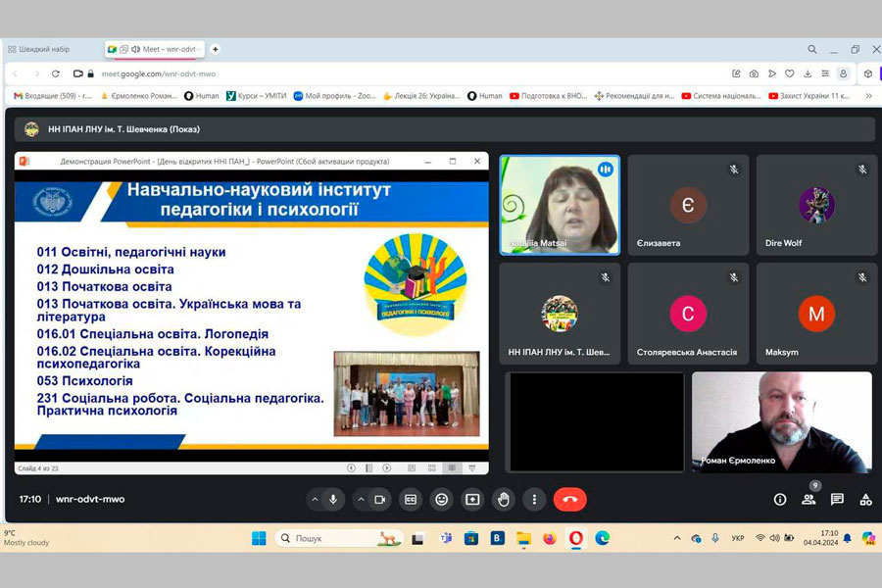Select the Роман Єрмоленко video tile

[781, 421]
